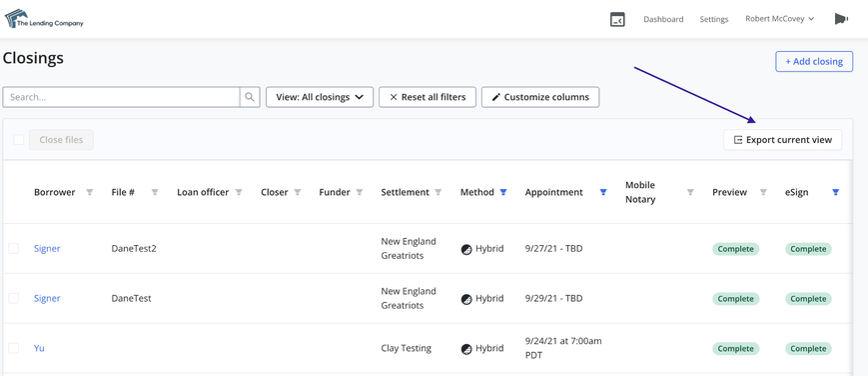Filter the Preview column
This screenshot has height=376, width=868.
point(763,192)
